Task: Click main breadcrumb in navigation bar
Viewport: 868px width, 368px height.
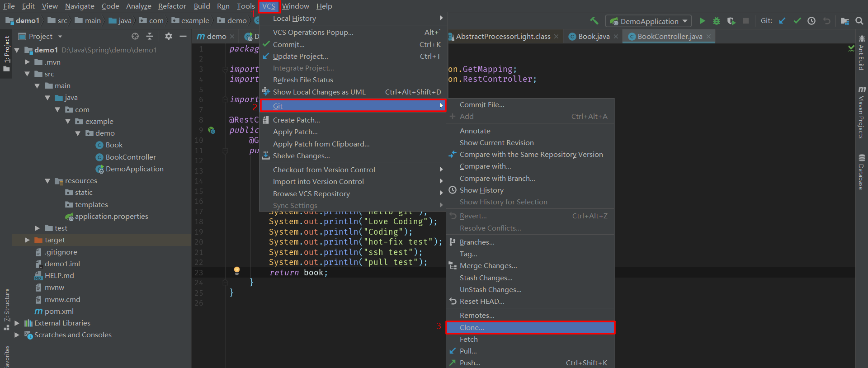Action: pos(88,20)
